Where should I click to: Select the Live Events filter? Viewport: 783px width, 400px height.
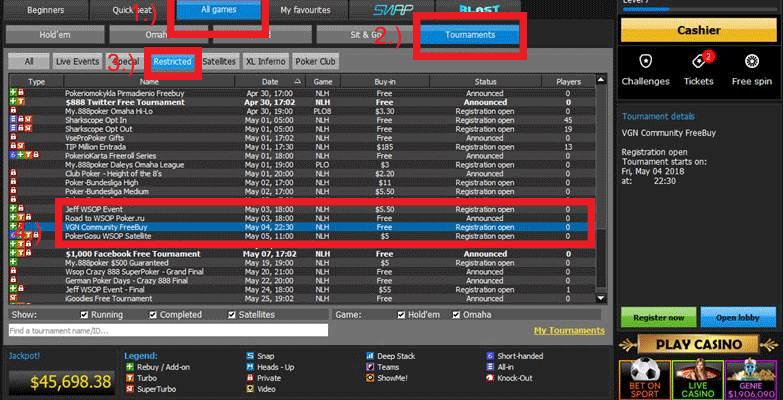pyautogui.click(x=77, y=61)
